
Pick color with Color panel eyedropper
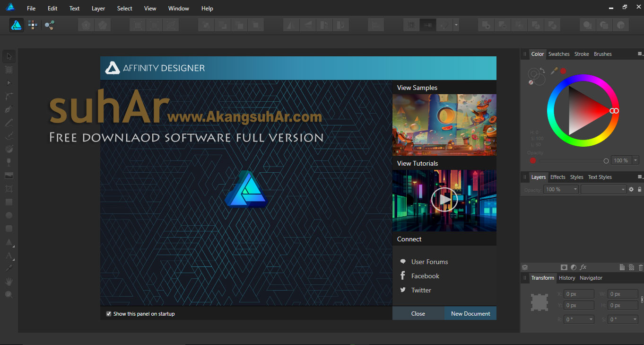pos(554,71)
